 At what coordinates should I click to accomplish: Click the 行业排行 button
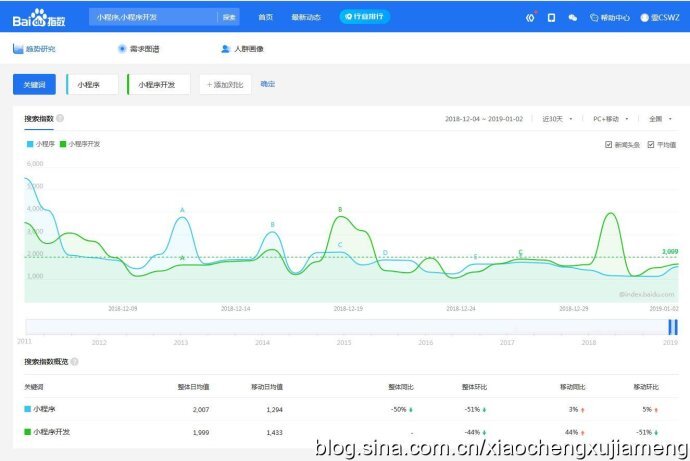(x=365, y=17)
